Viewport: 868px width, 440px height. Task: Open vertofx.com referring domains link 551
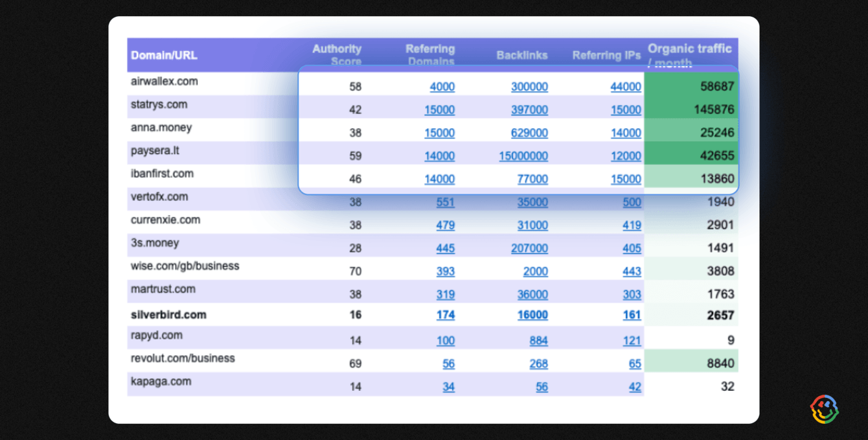pyautogui.click(x=446, y=202)
